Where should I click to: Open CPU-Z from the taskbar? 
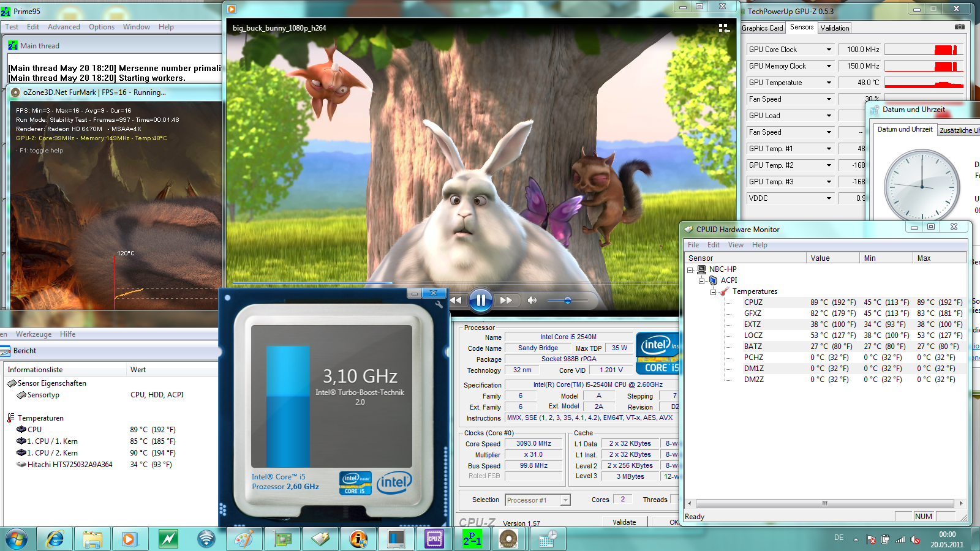click(434, 539)
